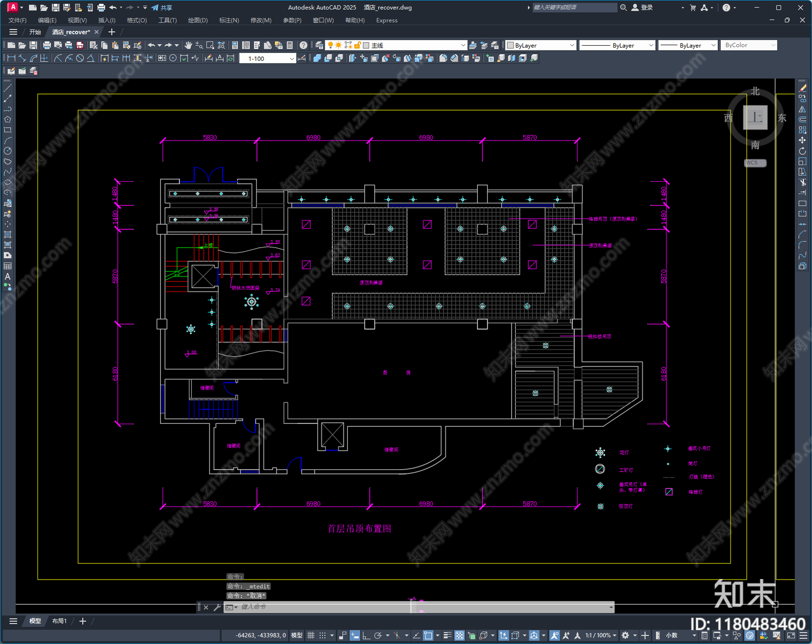Screen dimensions: 812x644
Task: Switch to the 开始 tab
Action: pos(35,32)
